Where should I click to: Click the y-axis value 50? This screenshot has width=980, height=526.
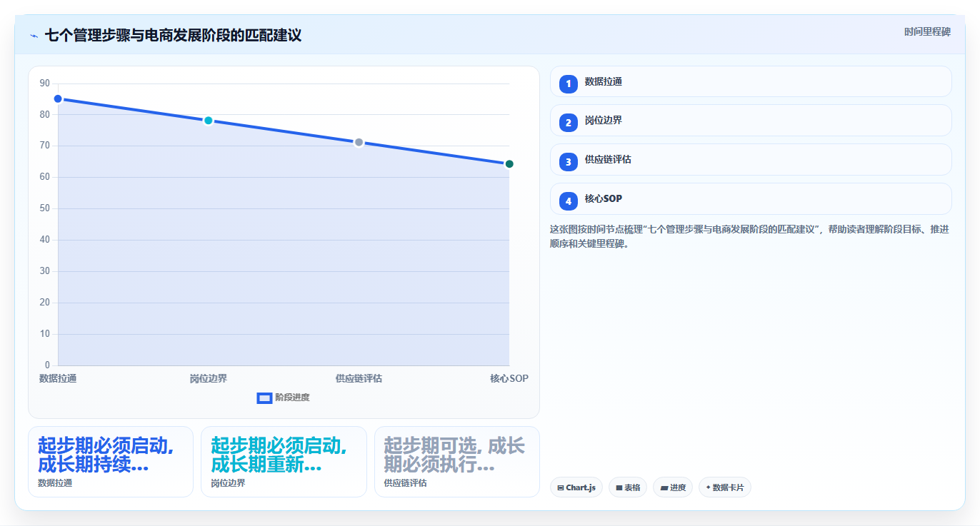[45, 208]
